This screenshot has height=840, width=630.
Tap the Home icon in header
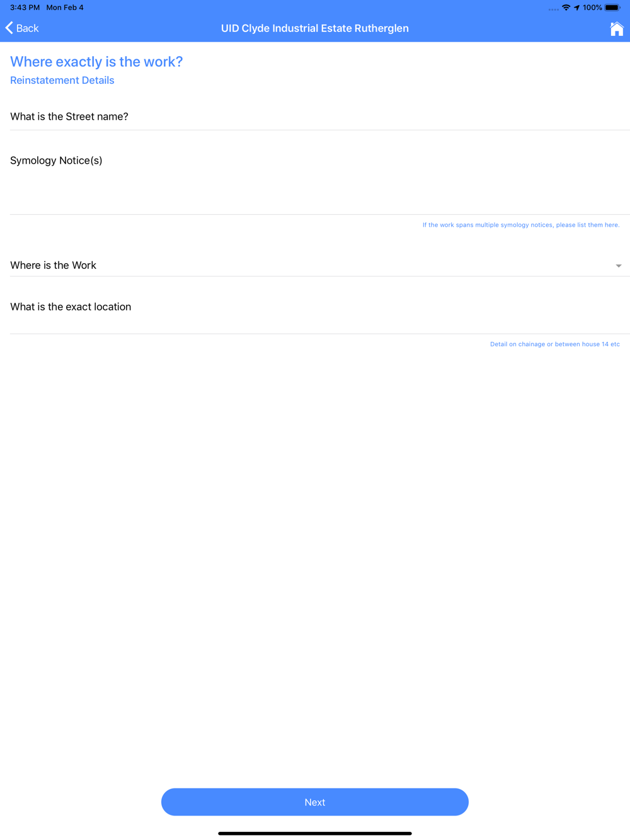tap(617, 28)
